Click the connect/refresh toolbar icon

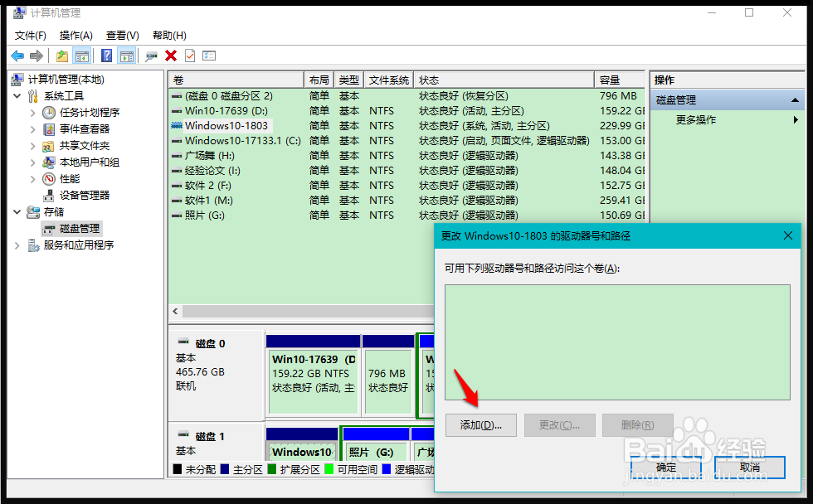click(151, 56)
